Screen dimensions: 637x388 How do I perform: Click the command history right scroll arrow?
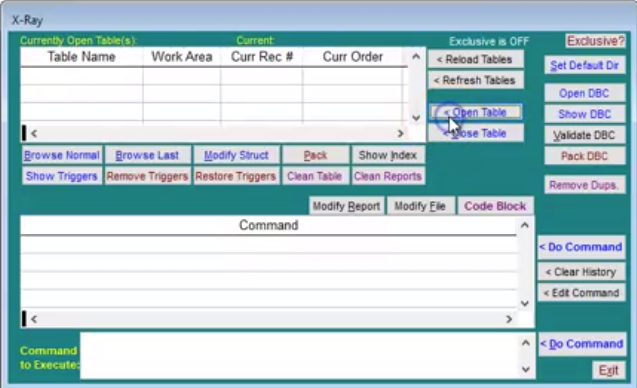pyautogui.click(x=509, y=319)
